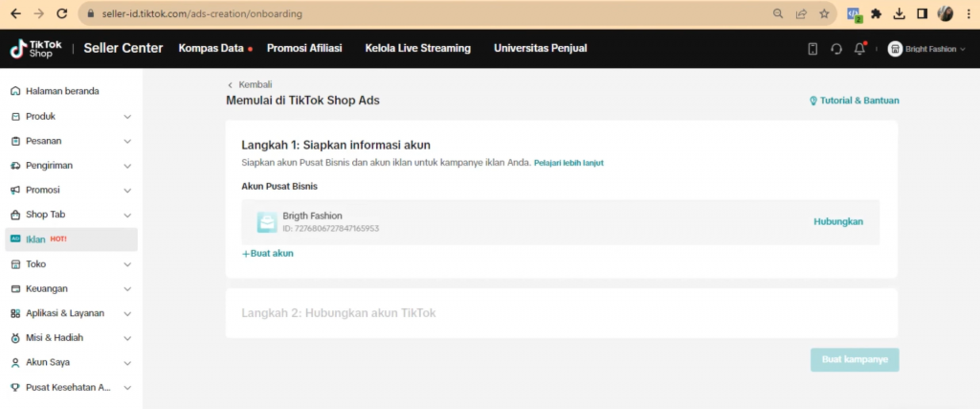Click Hubungkan to link business account

click(837, 221)
